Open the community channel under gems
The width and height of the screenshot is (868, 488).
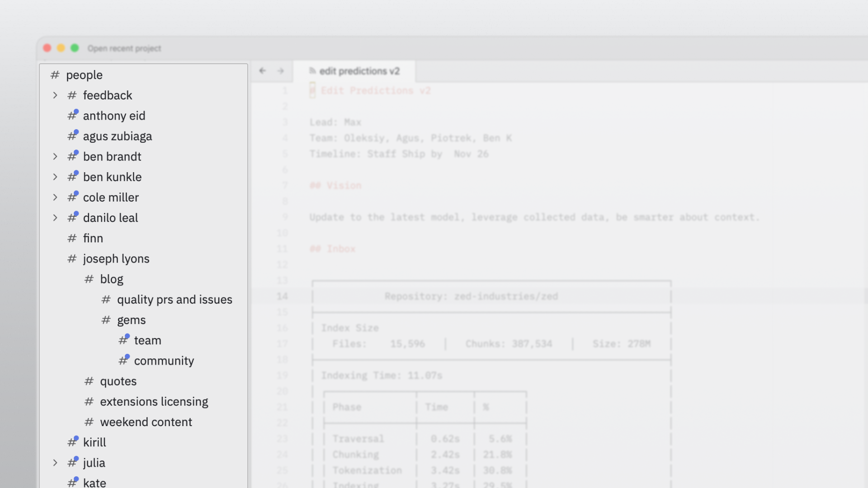tap(164, 361)
